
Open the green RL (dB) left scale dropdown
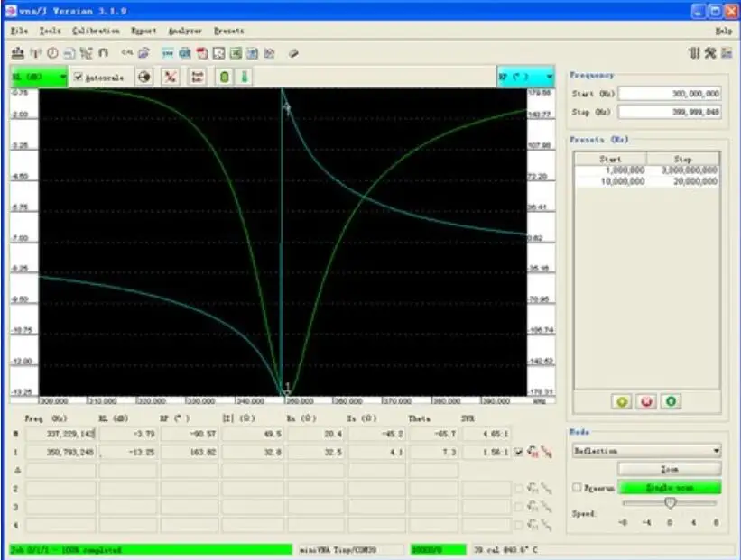point(39,77)
